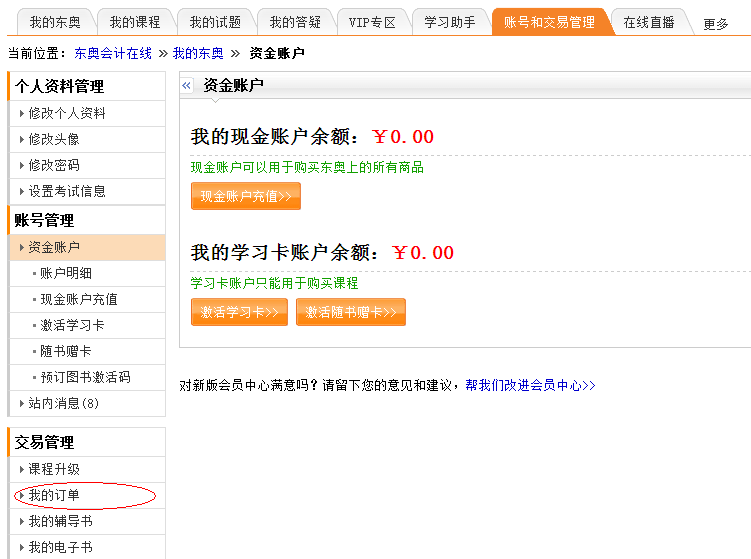This screenshot has height=559, width=751.
Task: Expand 资金账户 in sidebar
Action: tap(54, 247)
